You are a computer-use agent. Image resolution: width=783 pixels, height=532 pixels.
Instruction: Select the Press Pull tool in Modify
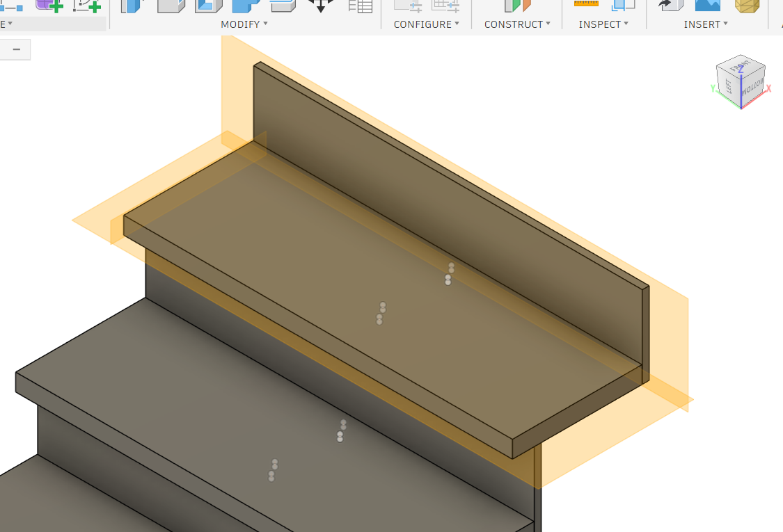[x=133, y=6]
